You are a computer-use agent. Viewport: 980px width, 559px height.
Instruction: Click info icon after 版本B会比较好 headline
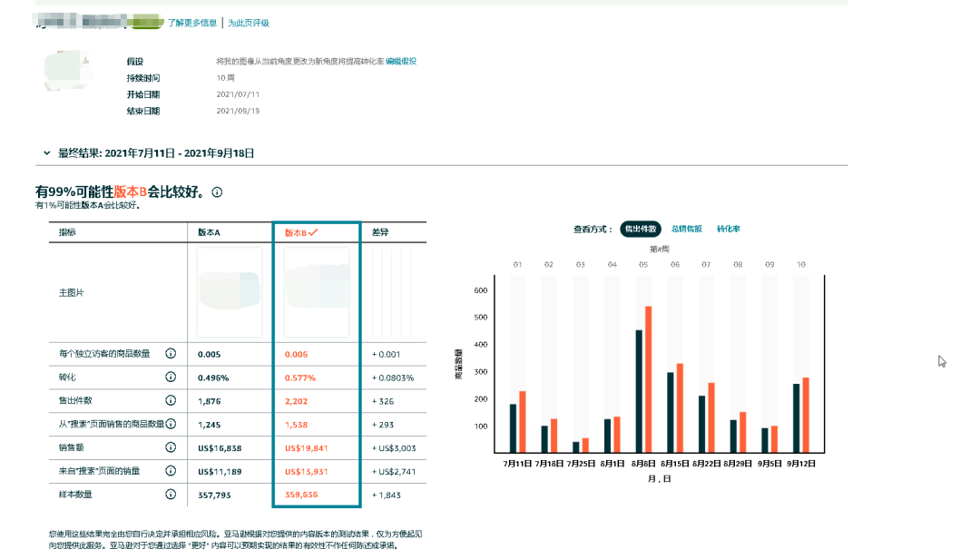[217, 192]
